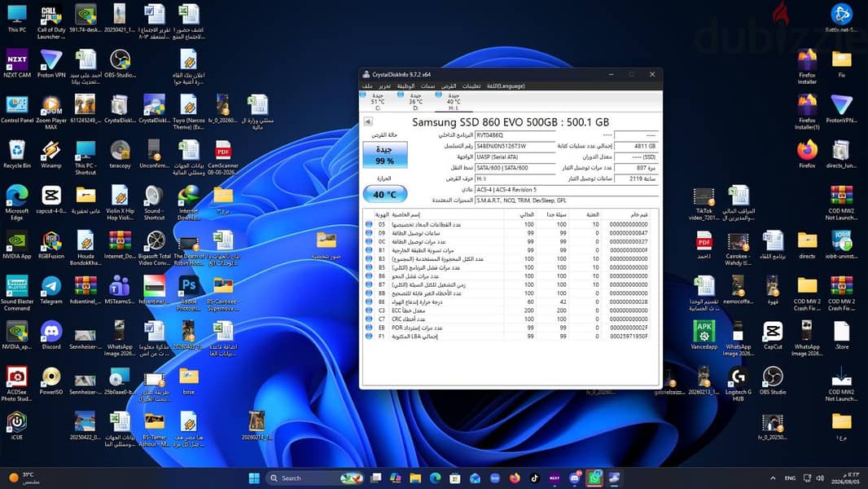Open the Telegram desktop shortcut

(51, 290)
